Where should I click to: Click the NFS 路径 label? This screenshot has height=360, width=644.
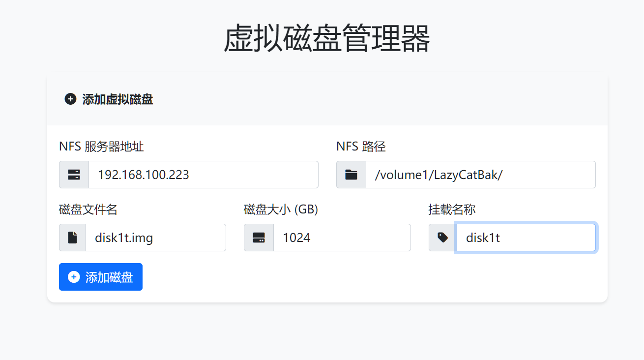(x=361, y=147)
